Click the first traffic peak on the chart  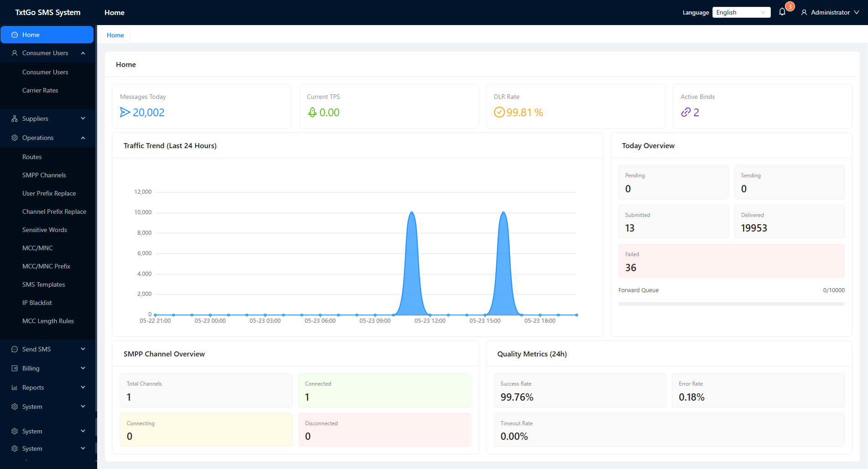pos(411,213)
